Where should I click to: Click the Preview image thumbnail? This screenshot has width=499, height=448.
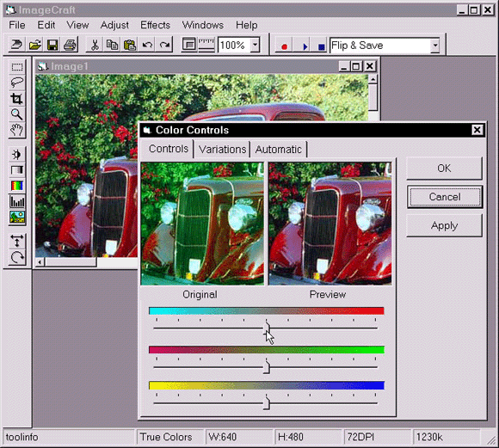330,224
